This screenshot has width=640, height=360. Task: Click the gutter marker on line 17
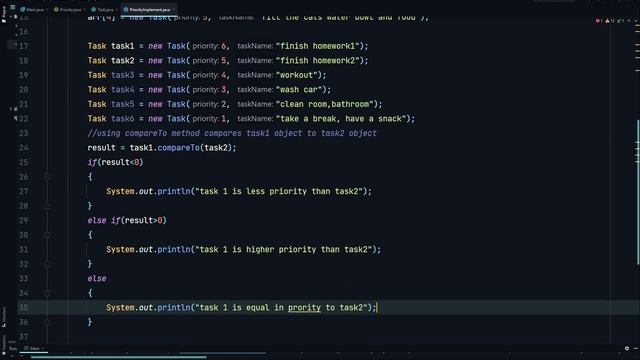coord(12,45)
